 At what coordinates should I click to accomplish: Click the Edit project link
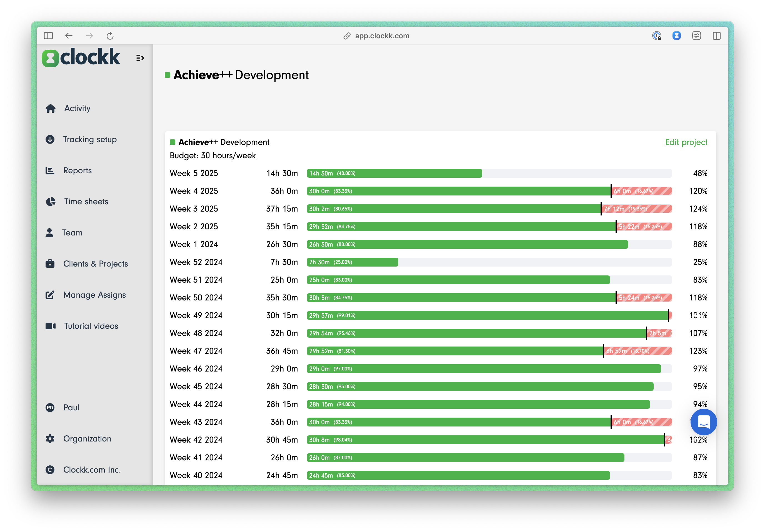coord(686,142)
